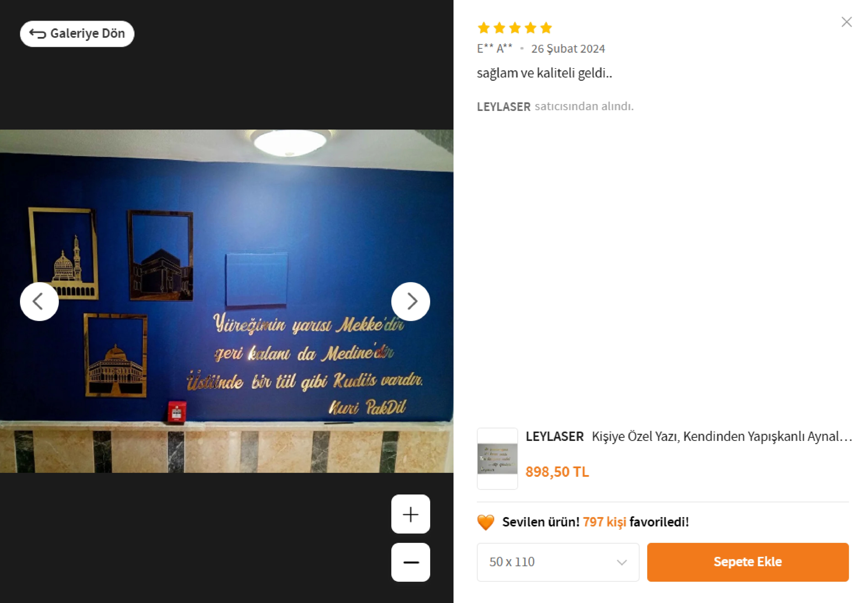Show the next review photo
This screenshot has height=603, width=868.
click(x=410, y=301)
